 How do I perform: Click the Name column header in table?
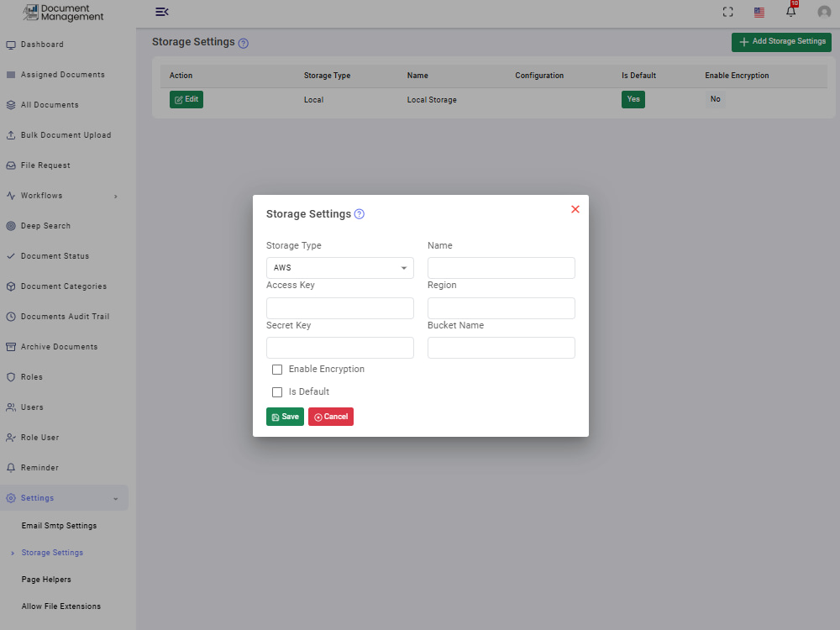(417, 76)
